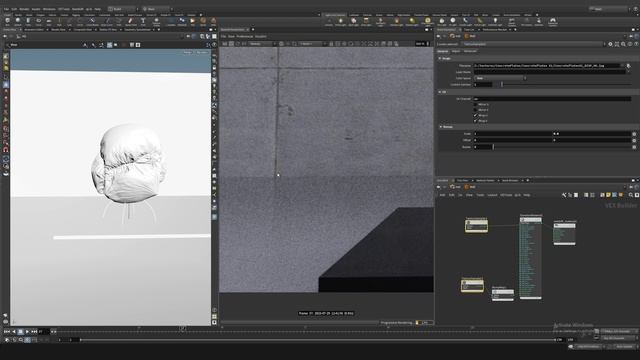Viewport: 640px width, 360px height.
Task: Open the Color Space dropdown
Action: (500, 78)
